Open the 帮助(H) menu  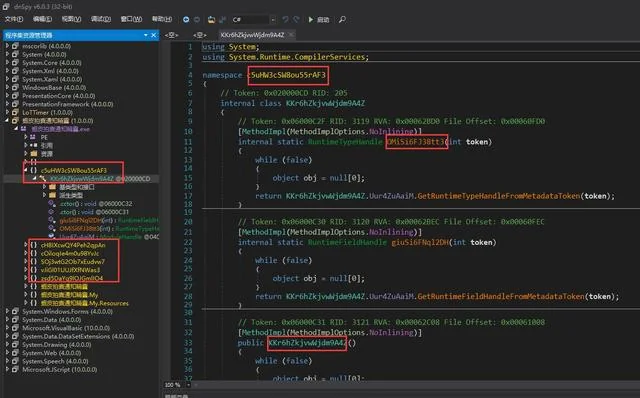[x=162, y=19]
